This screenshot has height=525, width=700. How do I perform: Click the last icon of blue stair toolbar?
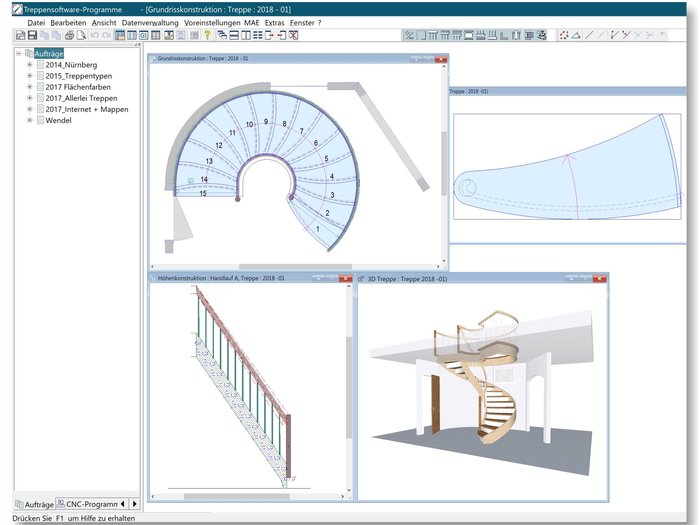pyautogui.click(x=542, y=35)
